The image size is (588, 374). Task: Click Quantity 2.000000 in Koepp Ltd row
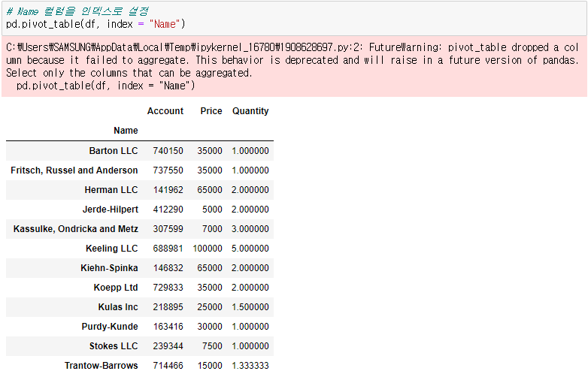click(250, 288)
